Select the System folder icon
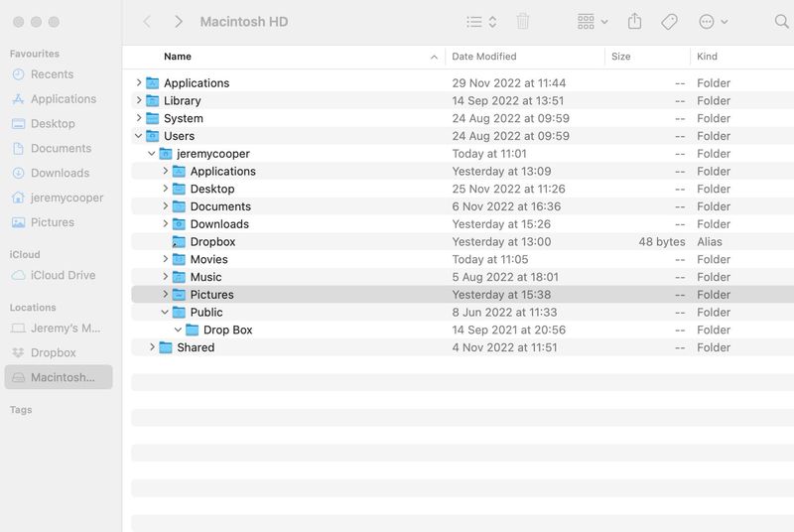 153,118
